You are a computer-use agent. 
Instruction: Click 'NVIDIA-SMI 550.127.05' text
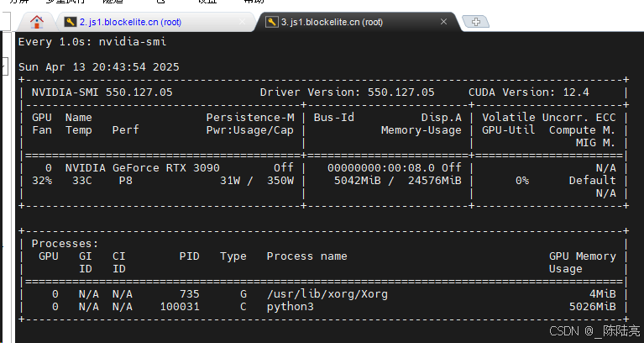[102, 92]
